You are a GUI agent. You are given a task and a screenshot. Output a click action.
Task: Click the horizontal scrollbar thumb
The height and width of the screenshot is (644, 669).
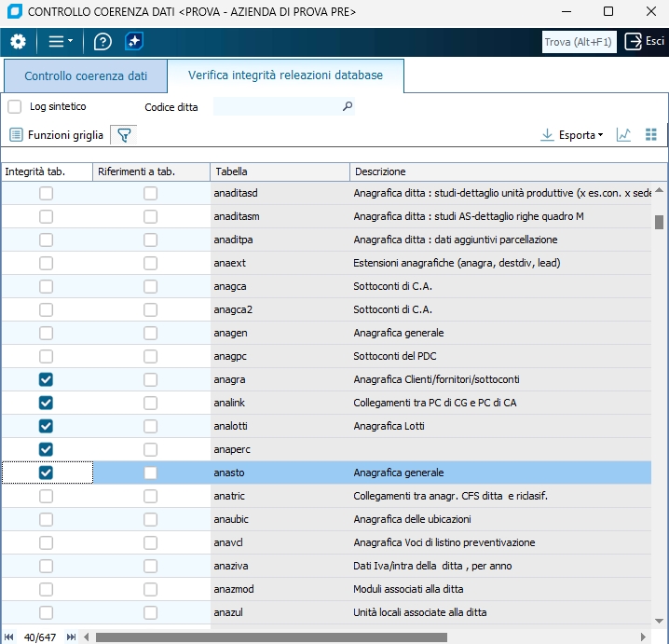271,637
